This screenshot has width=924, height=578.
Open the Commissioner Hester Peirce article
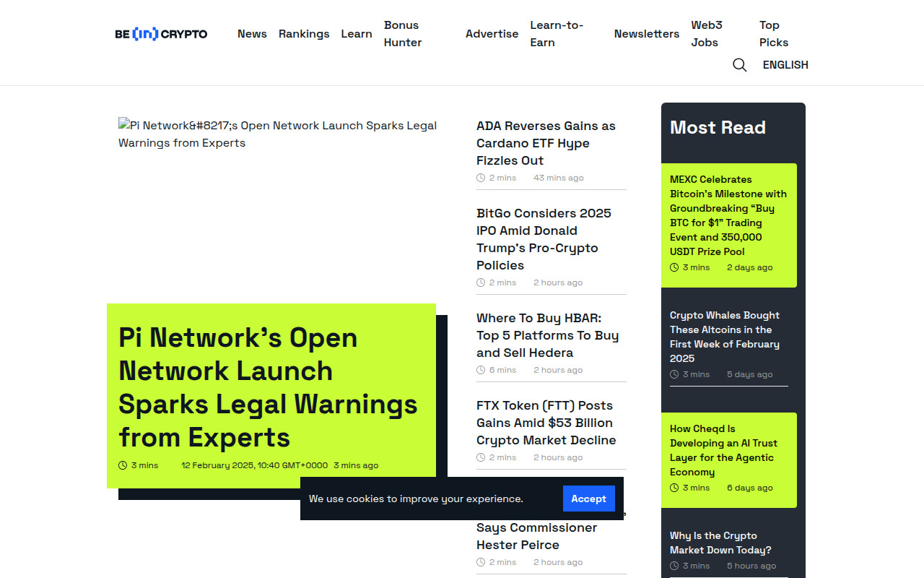(536, 536)
